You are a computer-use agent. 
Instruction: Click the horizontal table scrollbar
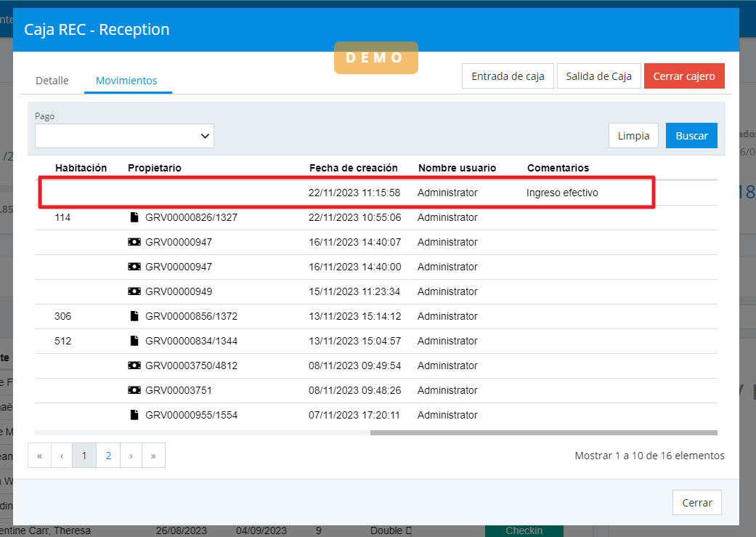click(x=543, y=432)
